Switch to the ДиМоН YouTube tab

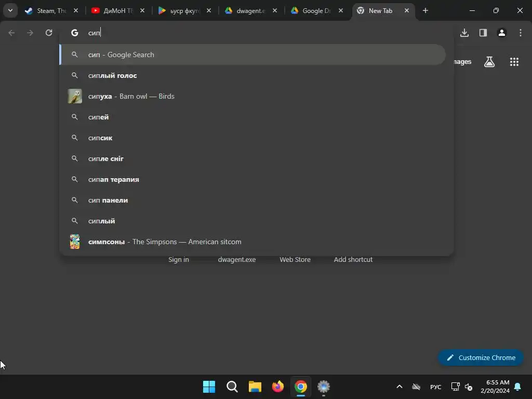click(118, 10)
